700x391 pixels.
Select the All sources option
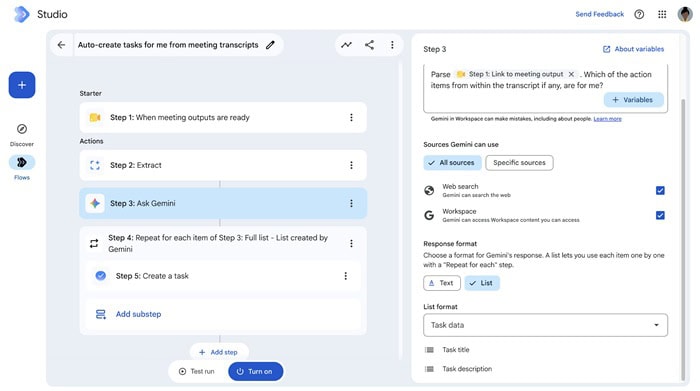[452, 162]
